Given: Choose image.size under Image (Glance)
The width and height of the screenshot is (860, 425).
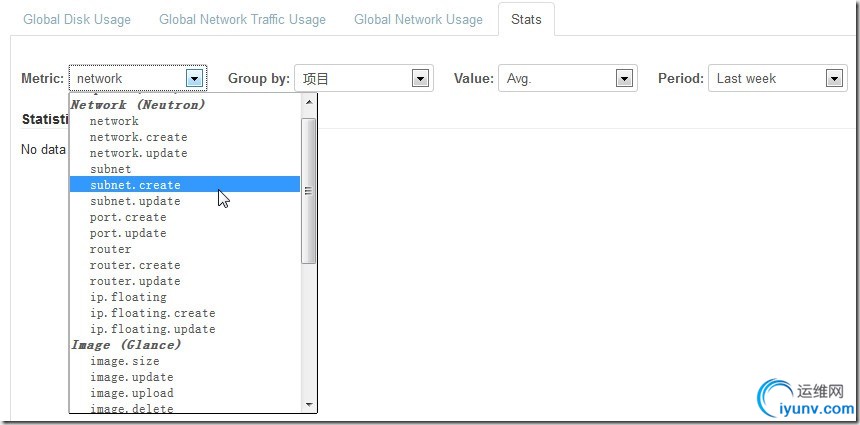Looking at the screenshot, I should pyautogui.click(x=124, y=361).
